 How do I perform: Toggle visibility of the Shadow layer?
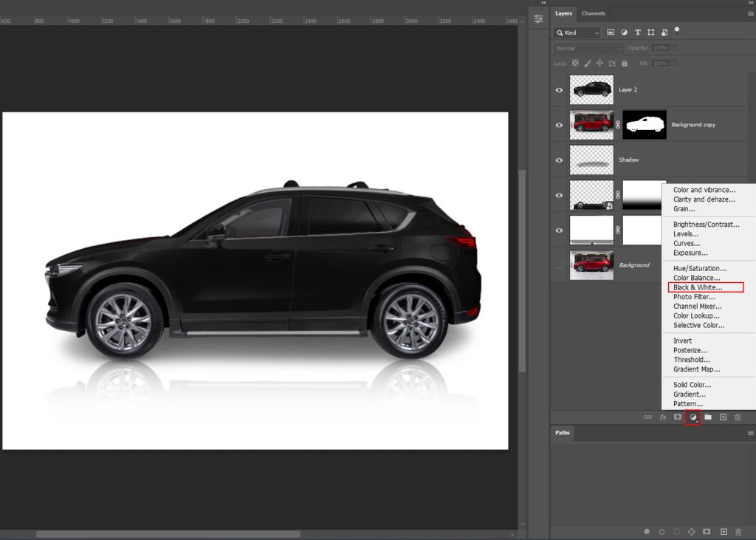[x=559, y=160]
